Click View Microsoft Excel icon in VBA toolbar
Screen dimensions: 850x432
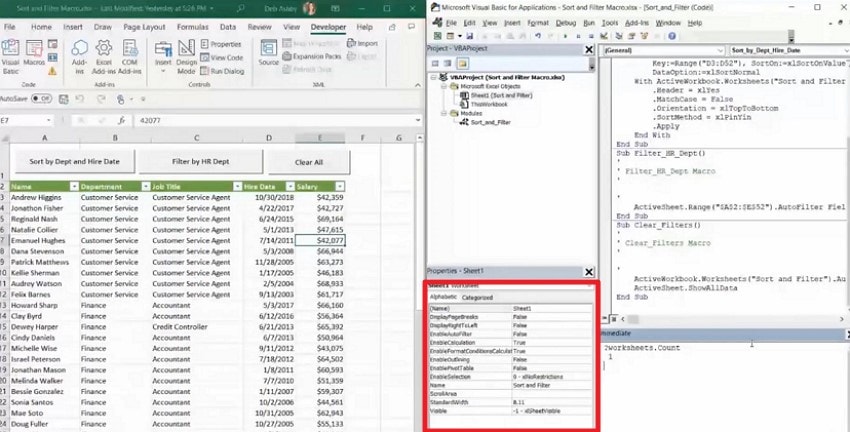coord(435,36)
